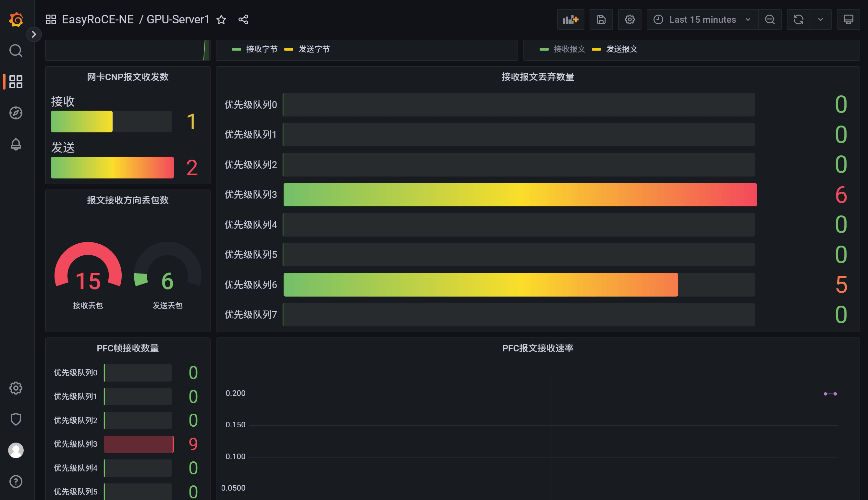Expand the sidebar menu with chevron

point(34,34)
